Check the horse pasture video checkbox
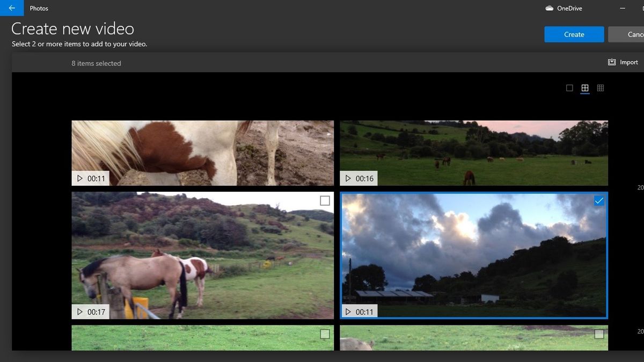644x362 pixels. click(325, 200)
